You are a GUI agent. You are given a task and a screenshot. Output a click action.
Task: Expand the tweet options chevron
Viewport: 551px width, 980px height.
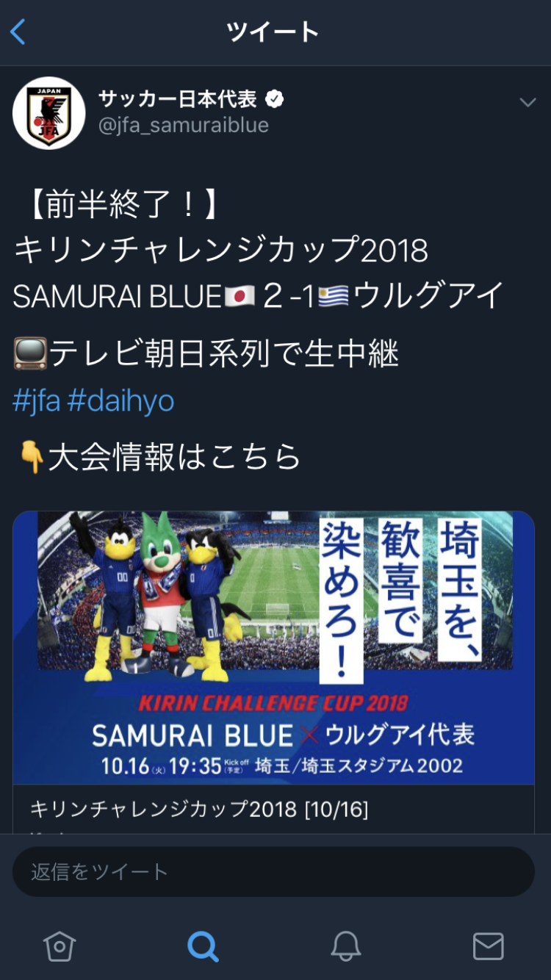[527, 102]
